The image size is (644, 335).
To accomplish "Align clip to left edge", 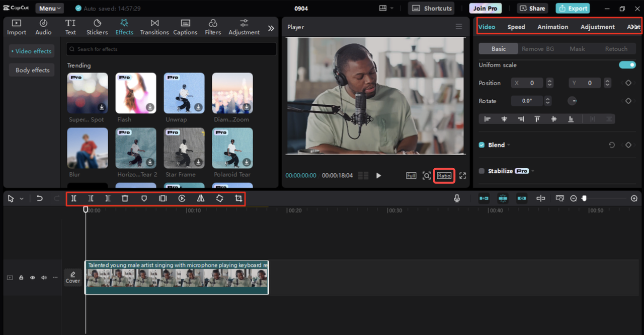I will click(x=487, y=119).
